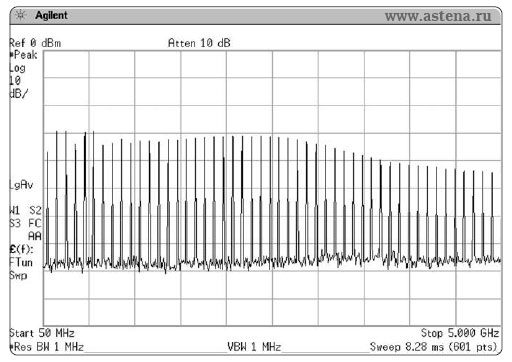Select the Res BW 1 MHz readout
The width and height of the screenshot is (512, 362).
47,347
